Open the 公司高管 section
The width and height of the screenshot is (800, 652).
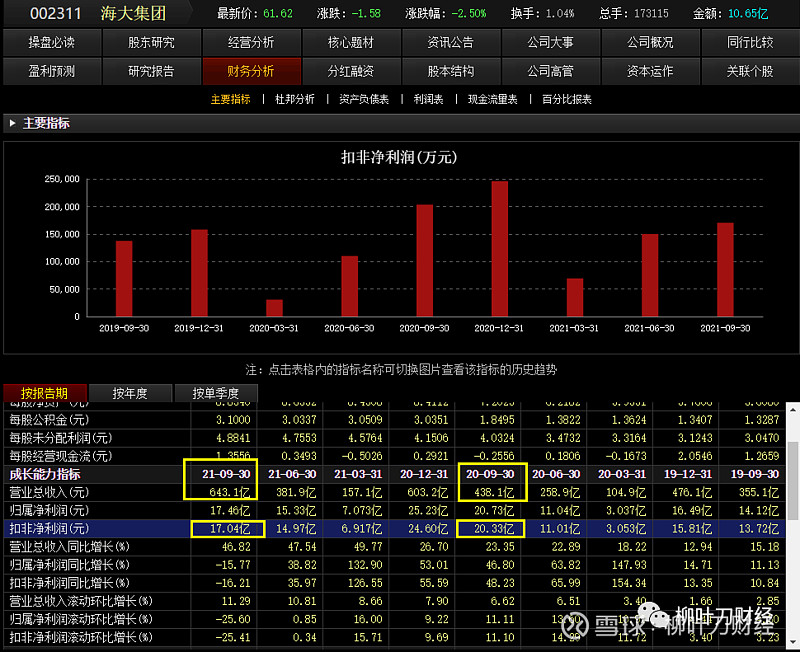click(x=551, y=71)
